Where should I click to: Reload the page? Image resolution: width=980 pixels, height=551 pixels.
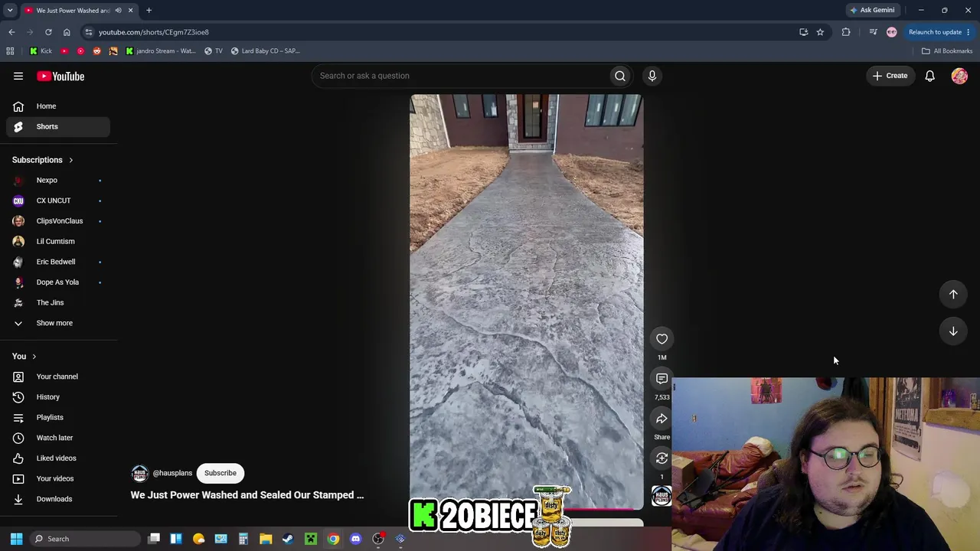point(48,32)
